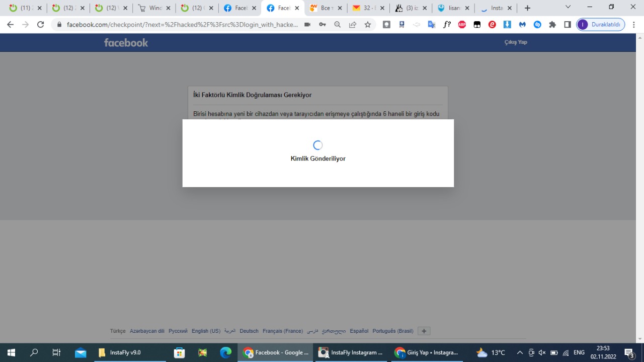
Task: Click the page's vertical scrollbar
Action: [x=640, y=187]
